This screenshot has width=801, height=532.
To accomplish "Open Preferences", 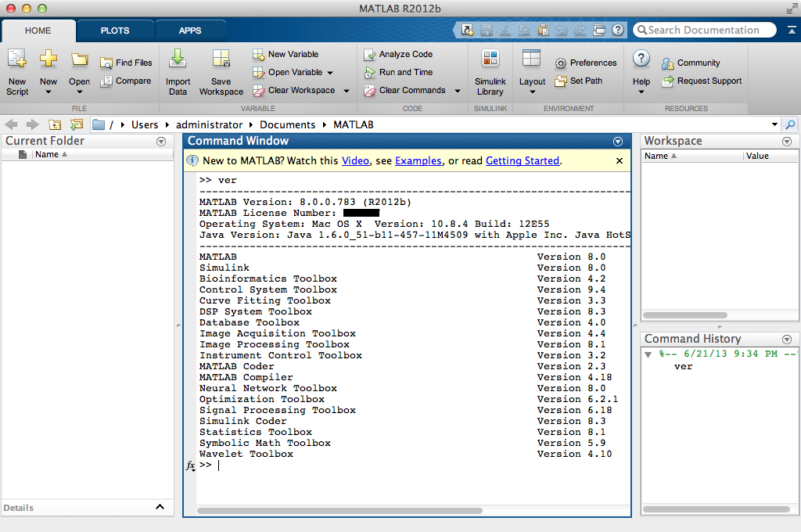I will click(x=586, y=63).
